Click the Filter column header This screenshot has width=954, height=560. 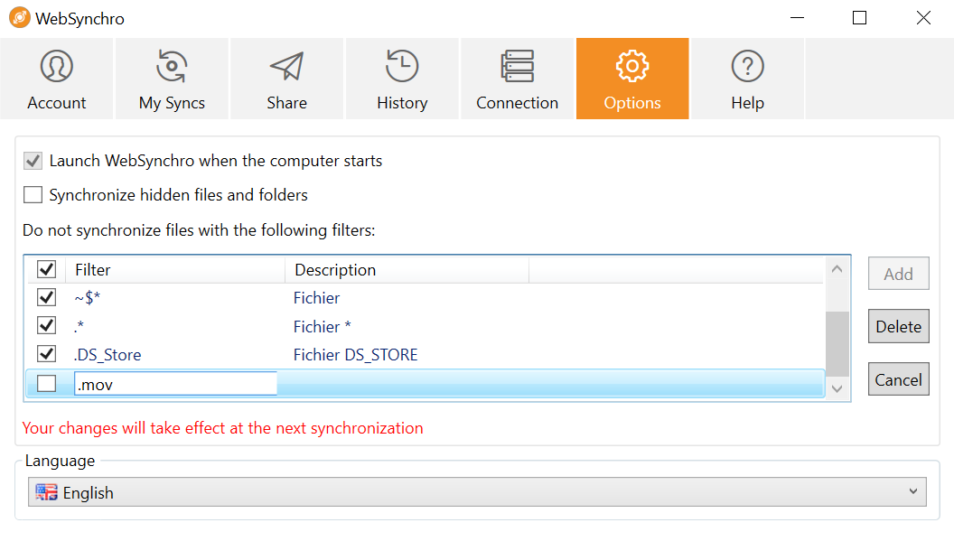[x=175, y=270]
